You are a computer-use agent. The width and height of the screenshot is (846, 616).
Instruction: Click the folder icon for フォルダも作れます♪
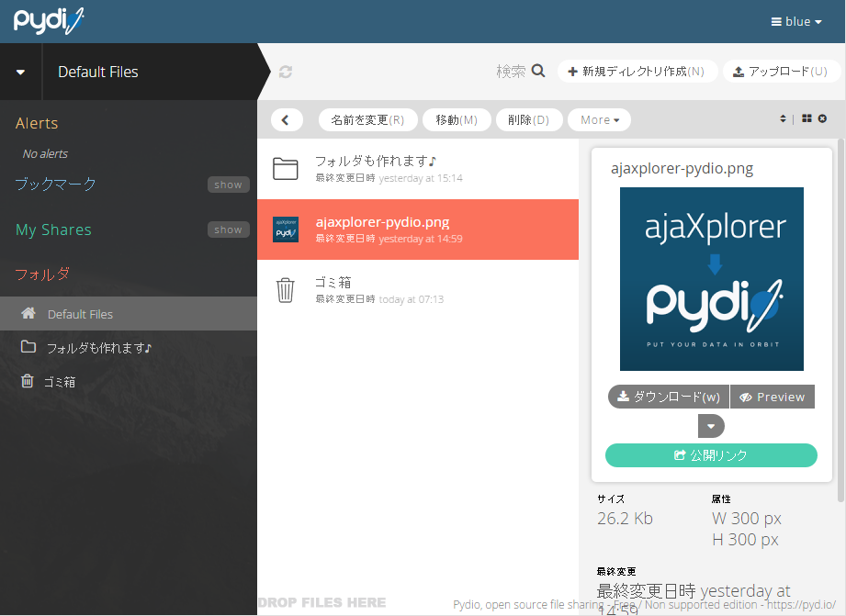[x=28, y=347]
